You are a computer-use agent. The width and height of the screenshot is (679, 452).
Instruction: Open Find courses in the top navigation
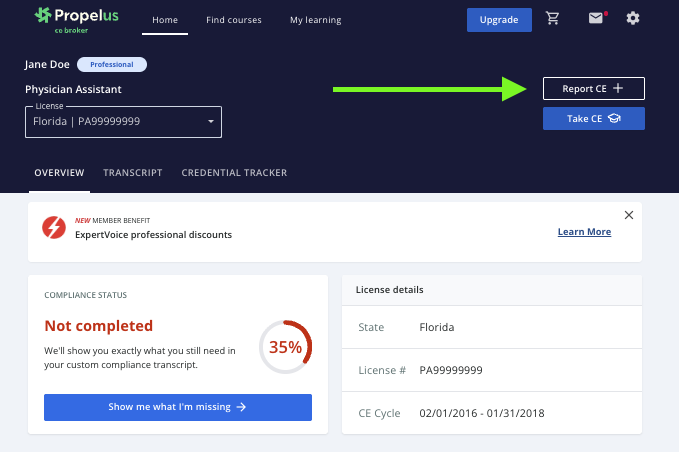234,20
